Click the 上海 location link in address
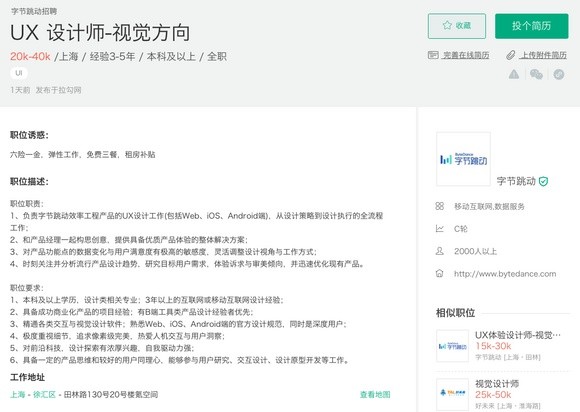580x412 pixels. pos(17,395)
